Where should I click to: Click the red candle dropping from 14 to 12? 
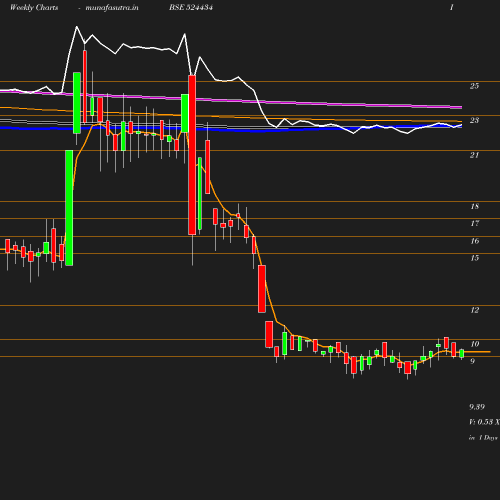262,289
